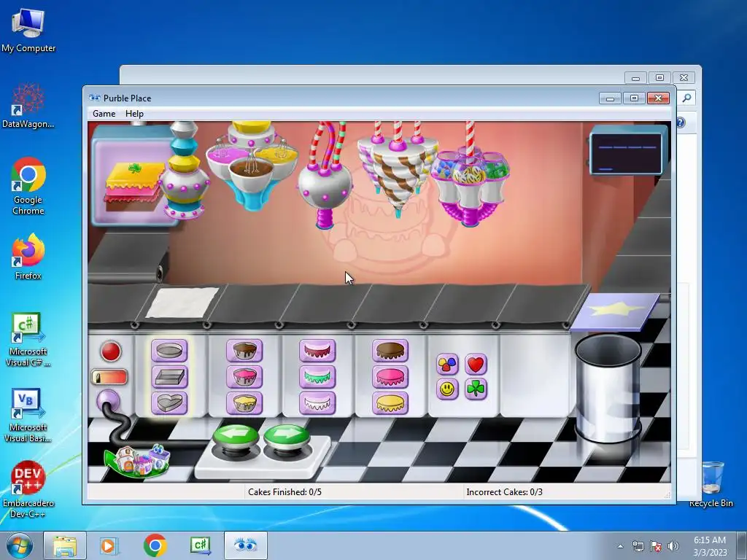The image size is (747, 560).
Task: Apply the chocolate icing top
Action: [x=390, y=351]
